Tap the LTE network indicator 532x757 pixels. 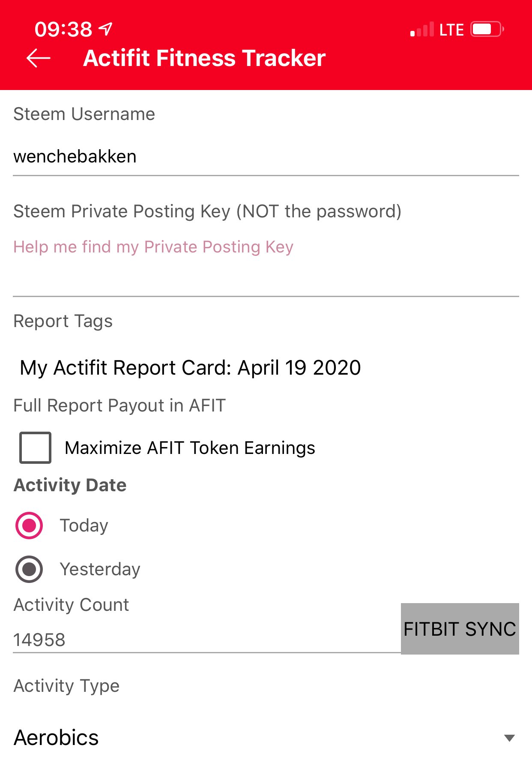tap(451, 30)
